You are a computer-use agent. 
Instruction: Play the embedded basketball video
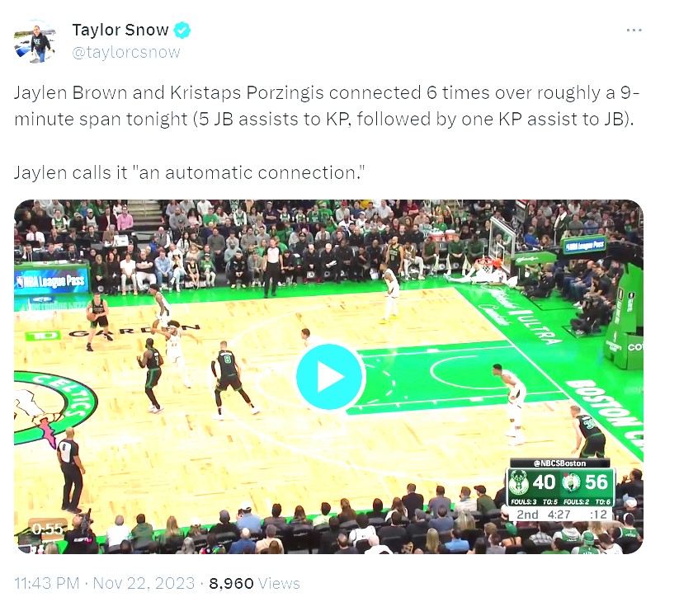331,377
